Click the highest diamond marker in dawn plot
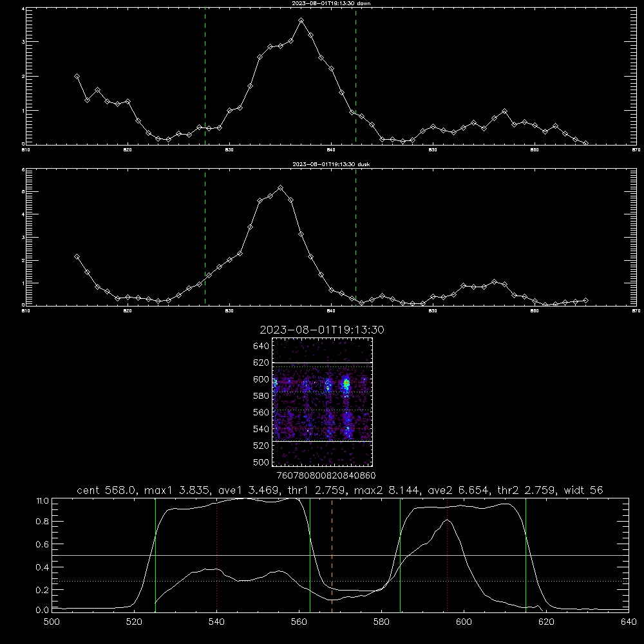644x644 pixels. tap(301, 20)
